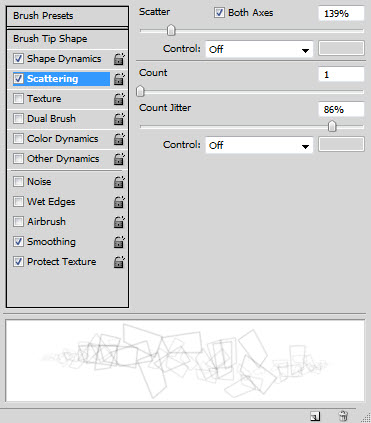Viewport: 371px width, 423px height.
Task: Click the Count Jitter slider handle
Action: click(332, 126)
